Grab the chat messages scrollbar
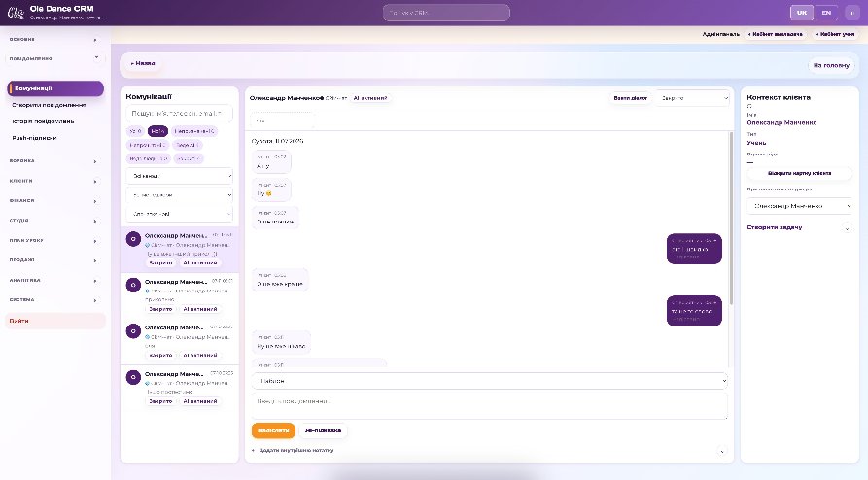 [x=731, y=219]
